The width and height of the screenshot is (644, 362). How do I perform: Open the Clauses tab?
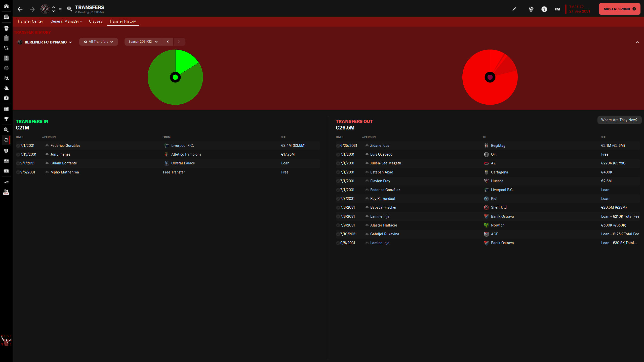tap(95, 21)
